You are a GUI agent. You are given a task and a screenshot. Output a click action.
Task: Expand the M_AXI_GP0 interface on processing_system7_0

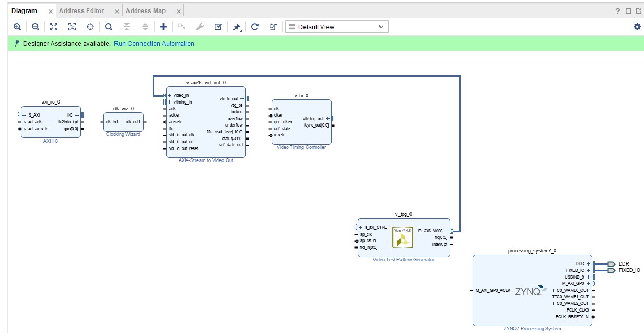[x=588, y=283]
